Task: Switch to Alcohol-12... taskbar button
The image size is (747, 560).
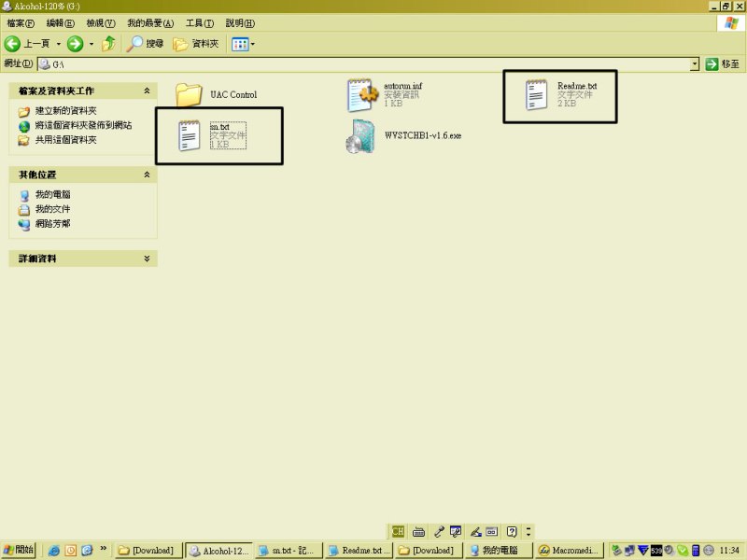Action: tap(219, 551)
